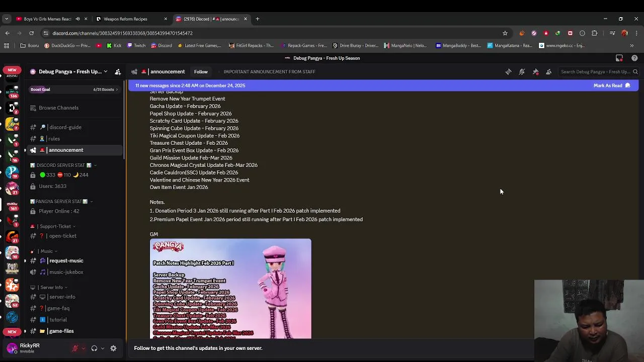Viewport: 644px width, 362px height.
Task: Mute the YouTube tab audio icon
Action: [77, 19]
